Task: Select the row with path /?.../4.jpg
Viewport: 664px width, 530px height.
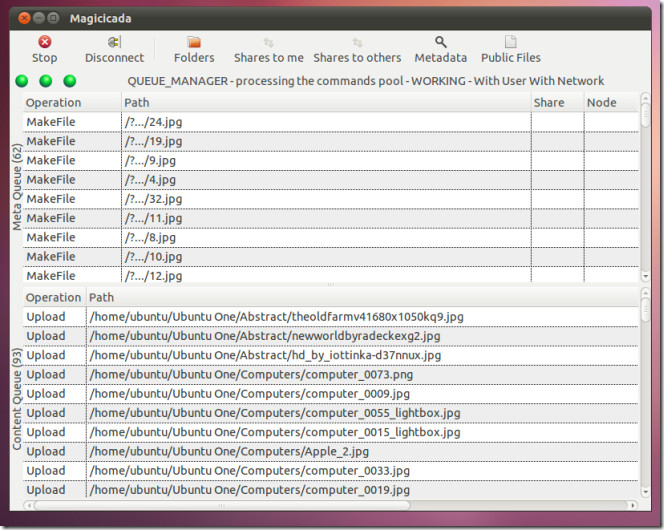Action: (x=330, y=179)
